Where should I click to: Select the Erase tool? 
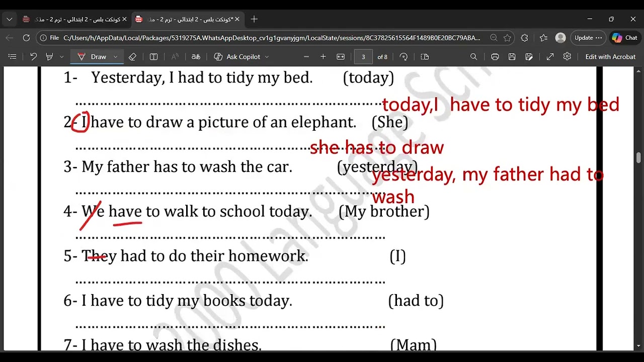(x=132, y=57)
